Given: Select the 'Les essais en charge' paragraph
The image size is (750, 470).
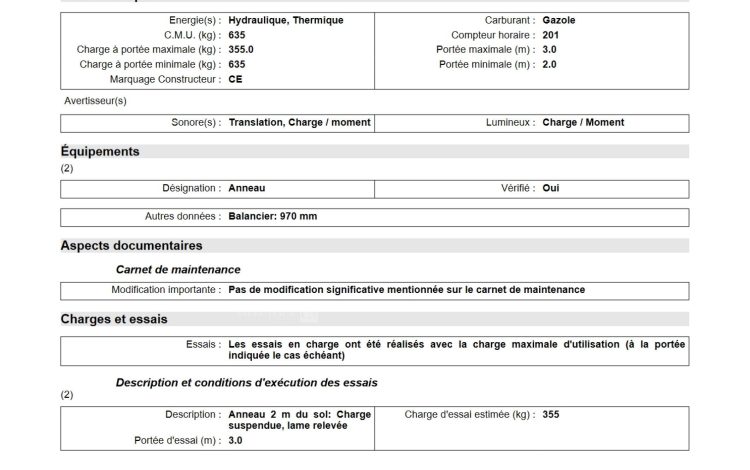Looking at the screenshot, I should tap(456, 350).
